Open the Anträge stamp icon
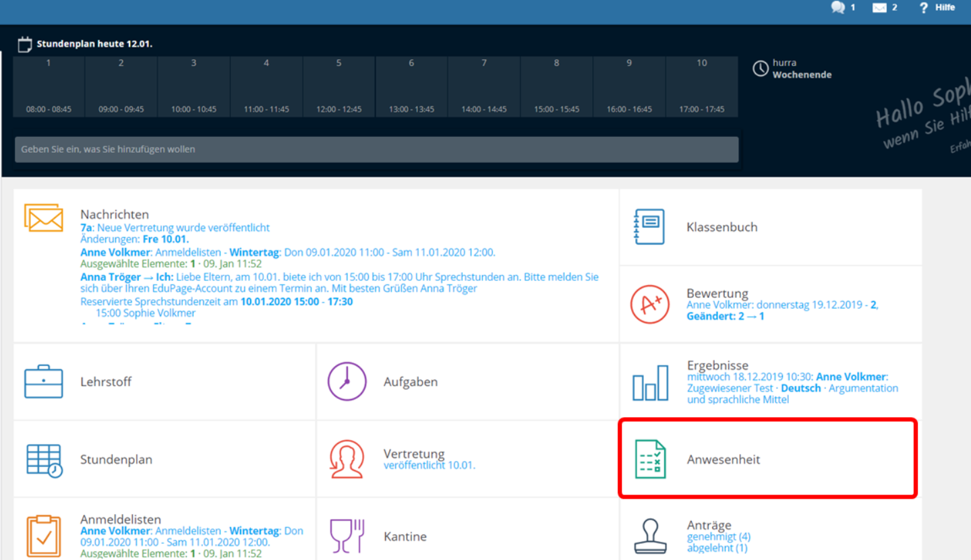Viewport: 971px width, 560px height. [x=650, y=536]
